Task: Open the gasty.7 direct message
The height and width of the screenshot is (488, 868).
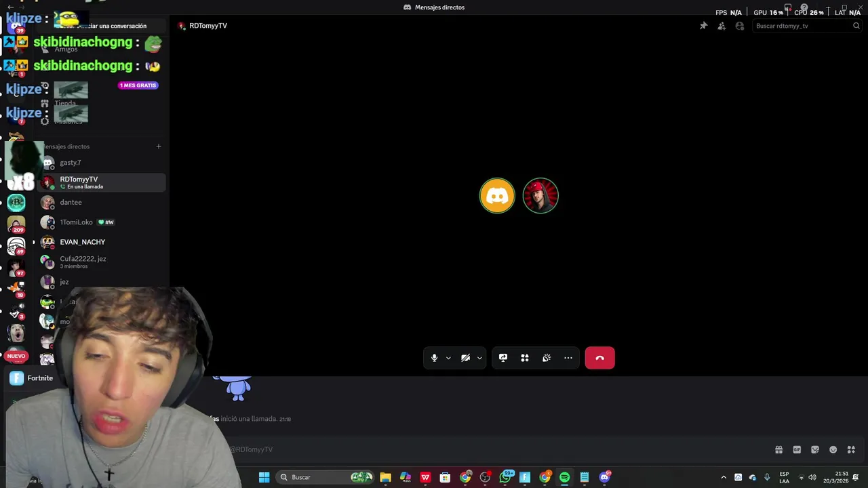Action: (x=102, y=163)
